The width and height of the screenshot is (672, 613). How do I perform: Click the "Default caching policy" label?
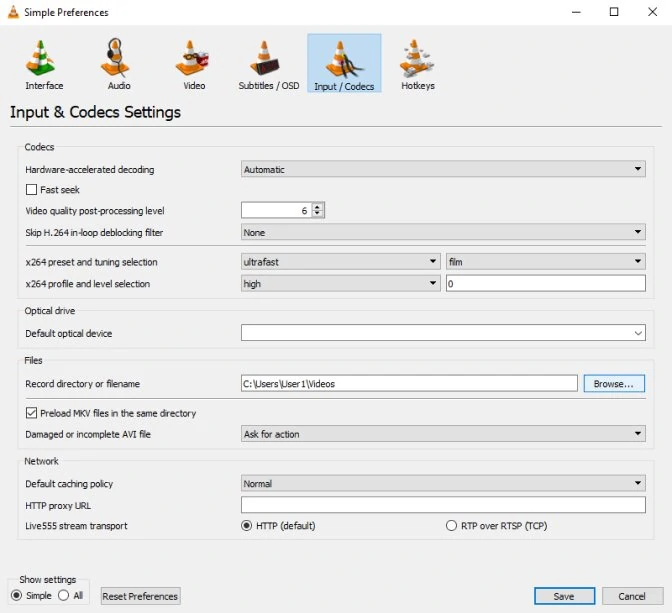coord(69,484)
